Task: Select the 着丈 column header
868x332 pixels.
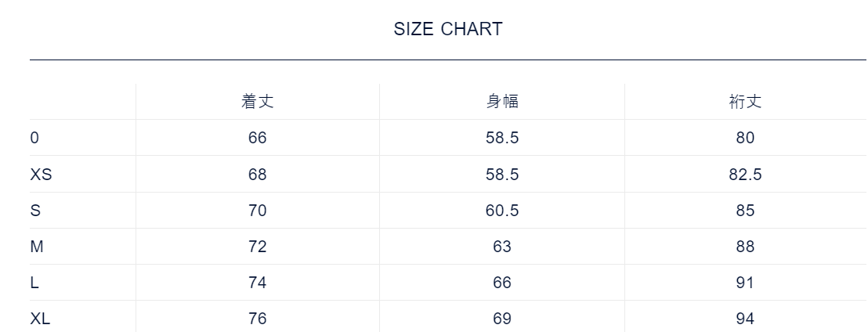Action: point(257,102)
